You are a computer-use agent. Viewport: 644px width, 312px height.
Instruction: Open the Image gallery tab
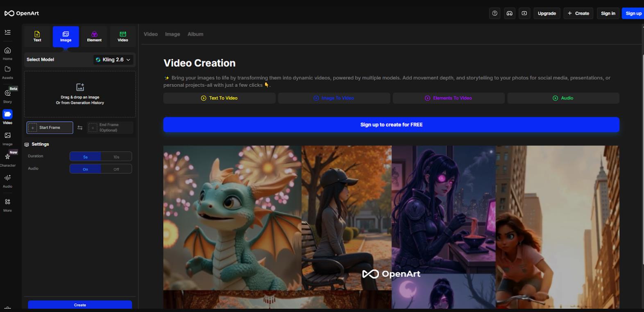[172, 34]
